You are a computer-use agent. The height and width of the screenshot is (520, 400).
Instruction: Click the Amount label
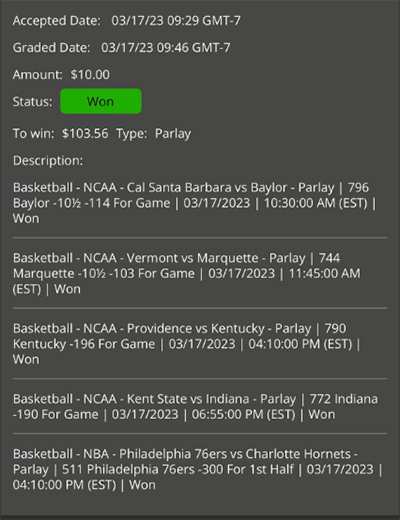37,74
